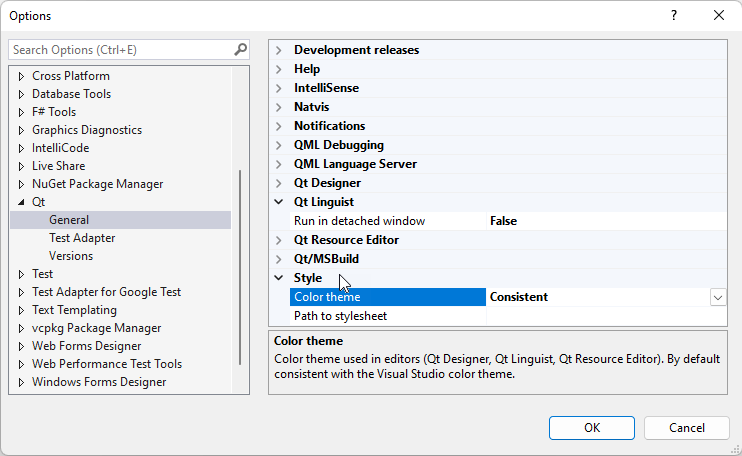Expand the Notifications category chevron
The width and height of the screenshot is (742, 456).
pyautogui.click(x=279, y=126)
